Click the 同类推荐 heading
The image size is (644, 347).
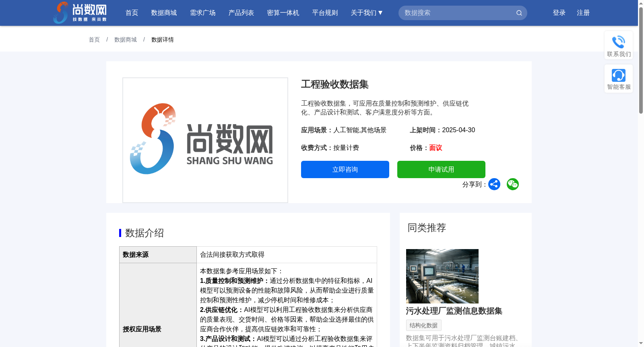click(427, 228)
